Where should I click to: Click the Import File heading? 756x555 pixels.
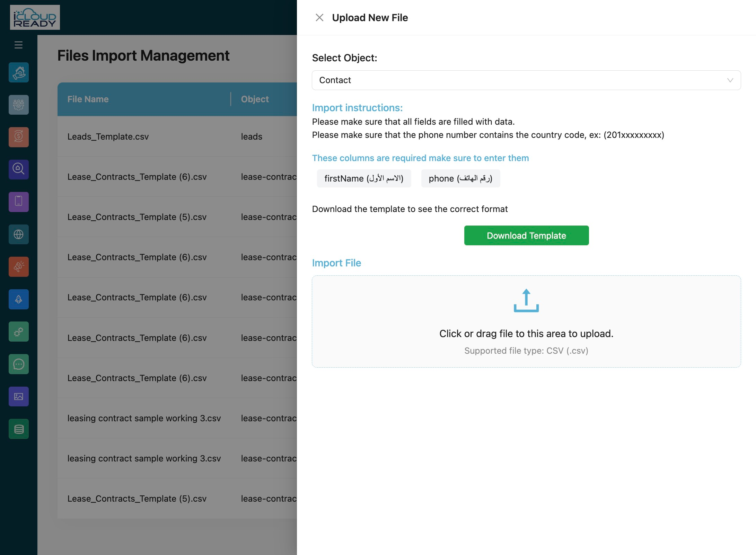coord(336,263)
